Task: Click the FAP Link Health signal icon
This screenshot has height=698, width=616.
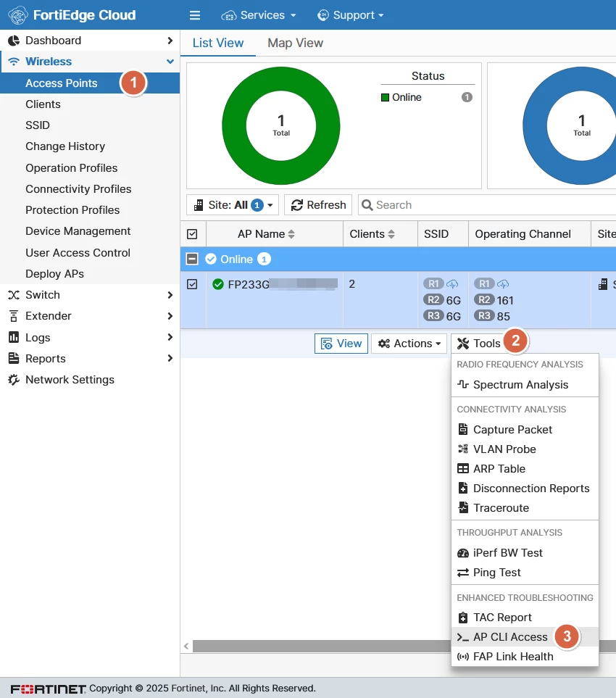Action: click(463, 657)
